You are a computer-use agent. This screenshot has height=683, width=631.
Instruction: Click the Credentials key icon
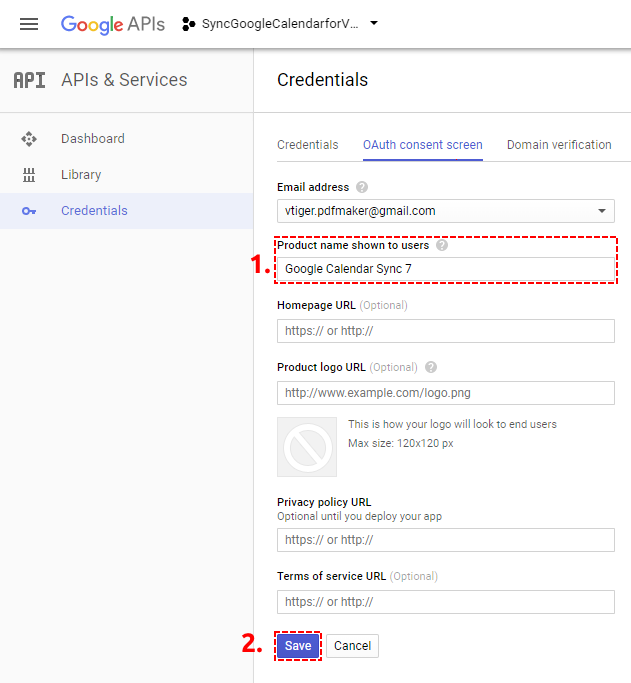29,211
